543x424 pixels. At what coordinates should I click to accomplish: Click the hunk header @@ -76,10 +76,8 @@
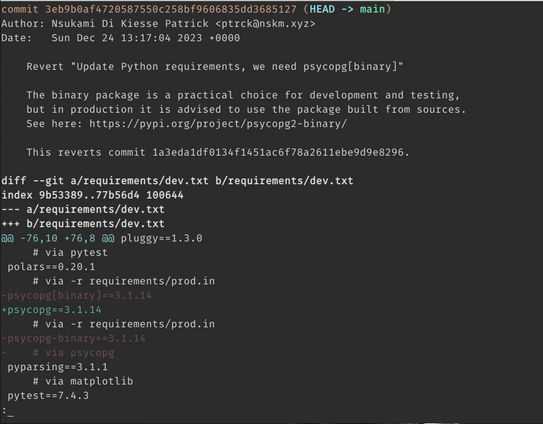click(x=57, y=238)
